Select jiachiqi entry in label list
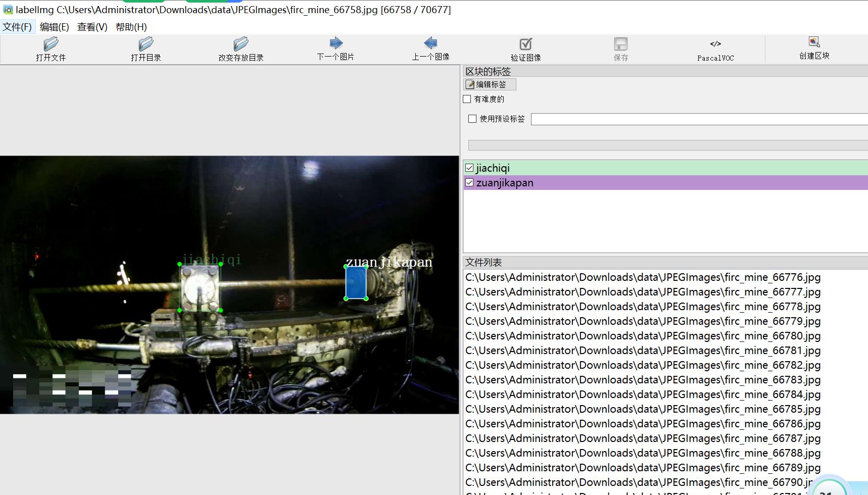 coord(665,168)
